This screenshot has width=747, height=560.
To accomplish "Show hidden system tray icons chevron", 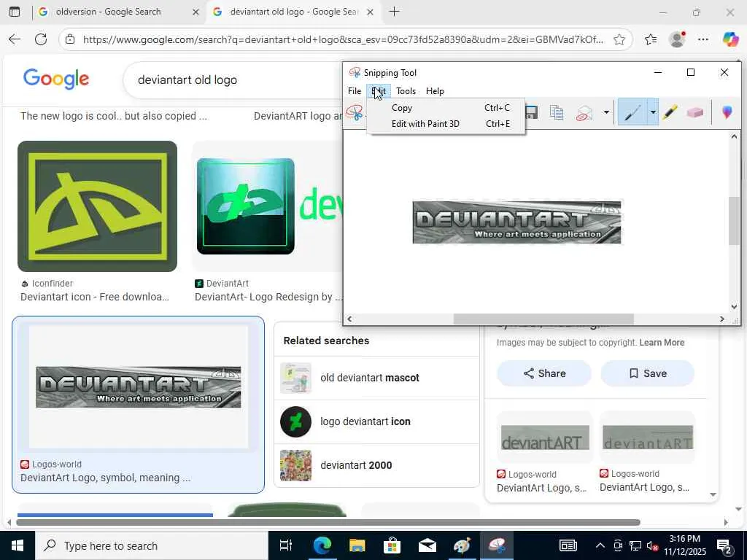I will point(600,545).
